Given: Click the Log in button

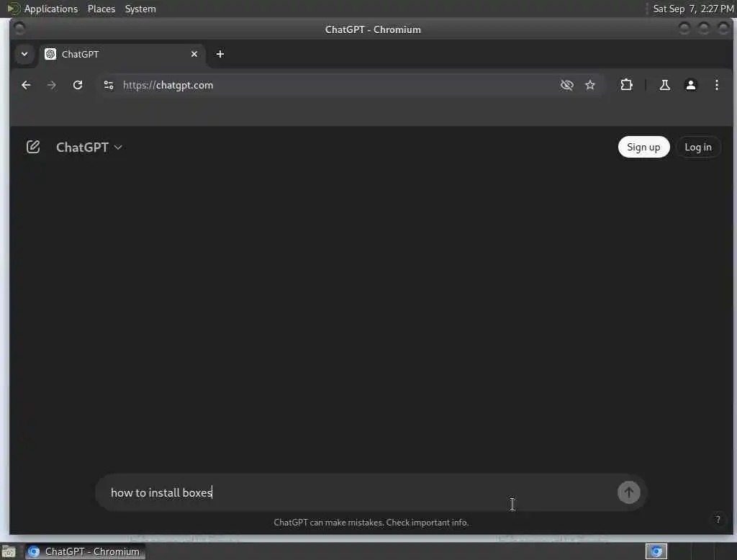Looking at the screenshot, I should (x=698, y=147).
